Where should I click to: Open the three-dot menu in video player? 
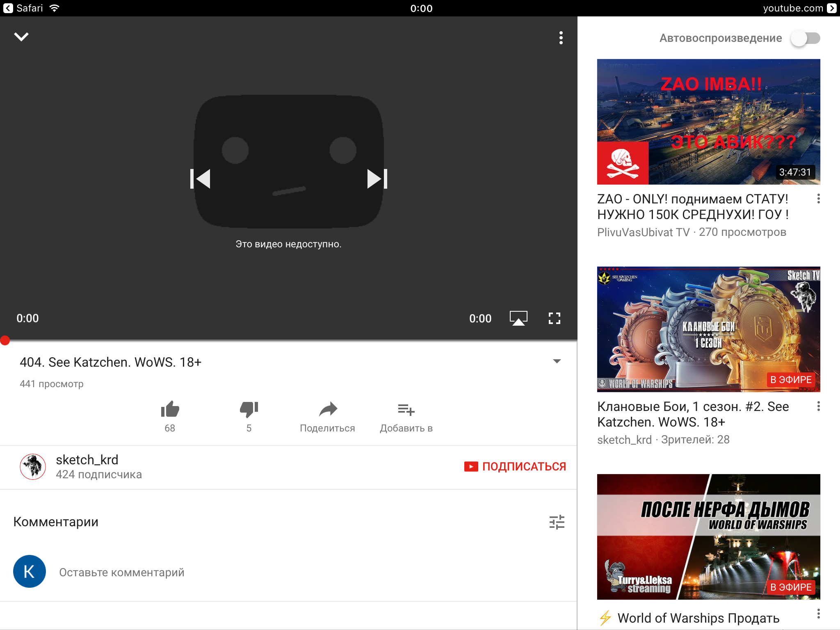(x=561, y=38)
